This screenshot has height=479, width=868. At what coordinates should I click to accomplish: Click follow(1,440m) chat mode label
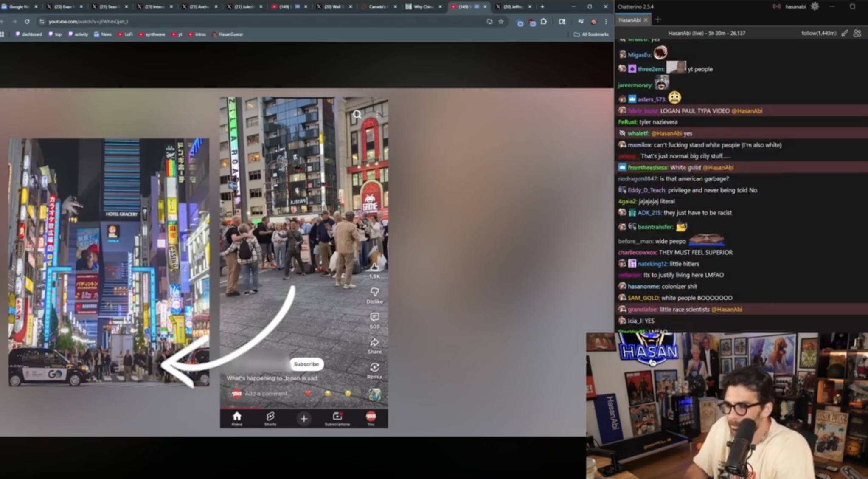tap(818, 33)
